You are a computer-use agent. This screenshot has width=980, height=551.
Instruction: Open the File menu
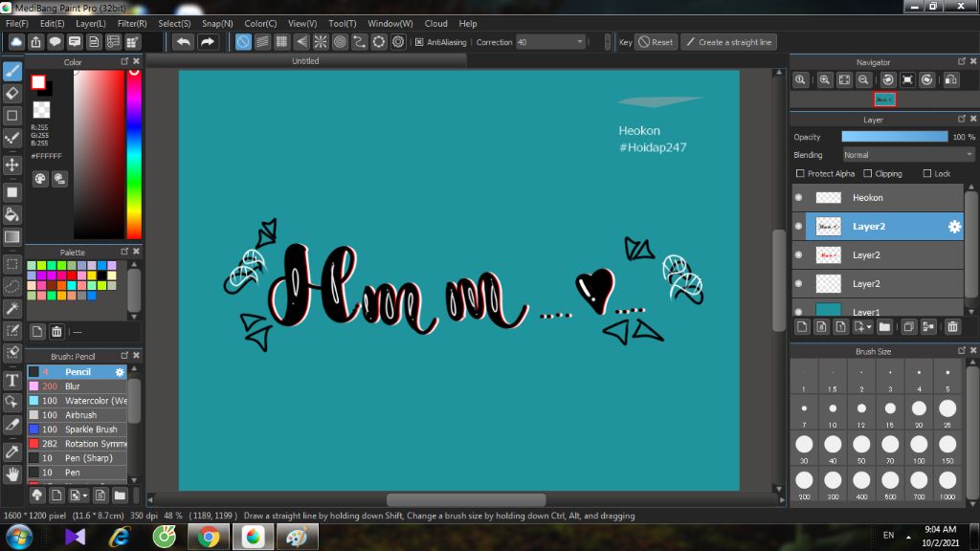(x=17, y=23)
